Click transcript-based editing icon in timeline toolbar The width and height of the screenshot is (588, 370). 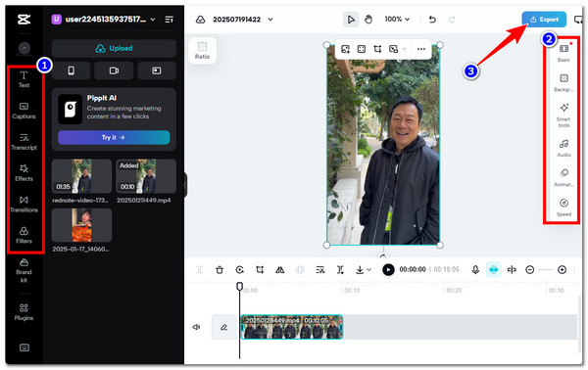tap(320, 269)
